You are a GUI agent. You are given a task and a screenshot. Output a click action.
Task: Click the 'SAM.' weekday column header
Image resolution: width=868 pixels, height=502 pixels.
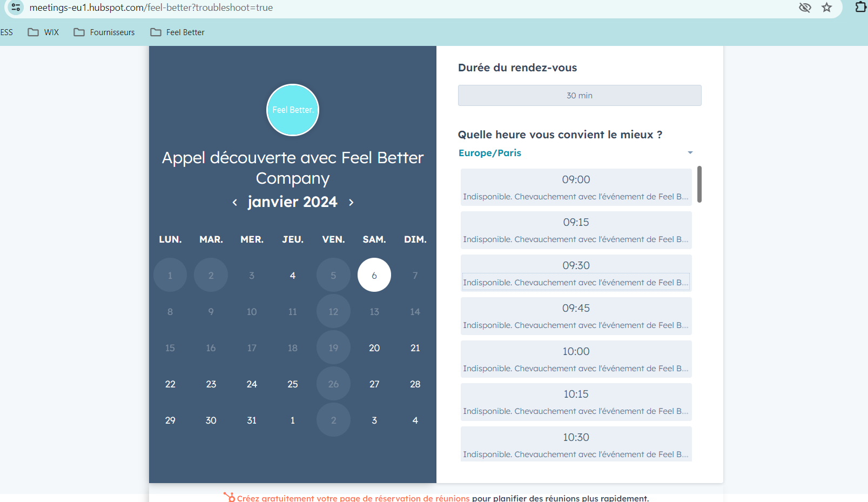(x=374, y=239)
